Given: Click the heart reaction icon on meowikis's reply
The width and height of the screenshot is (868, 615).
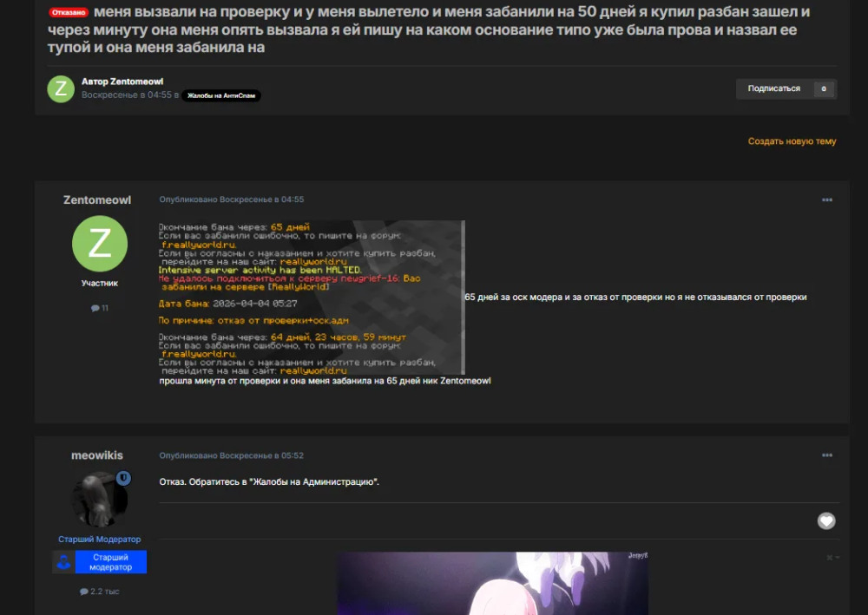Looking at the screenshot, I should point(826,520).
